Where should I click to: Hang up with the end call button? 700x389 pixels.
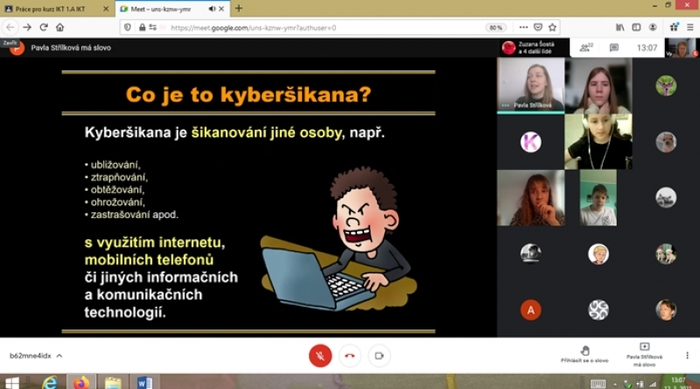(x=350, y=356)
